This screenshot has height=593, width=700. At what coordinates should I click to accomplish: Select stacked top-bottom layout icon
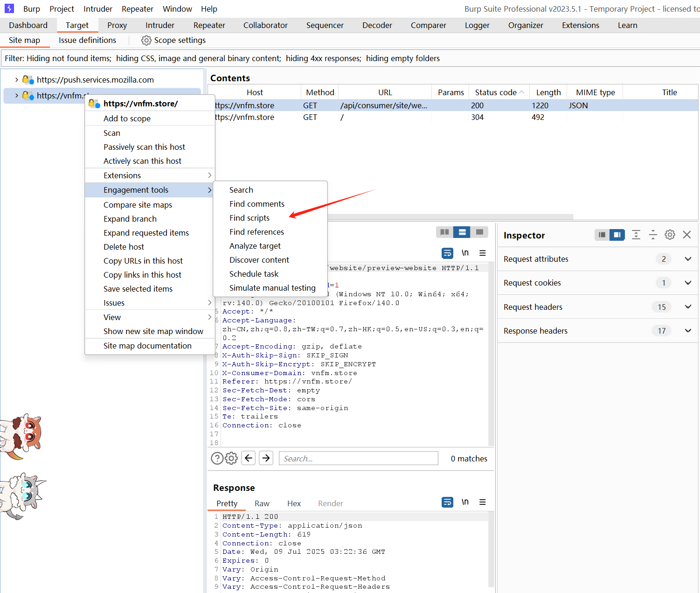coord(462,232)
